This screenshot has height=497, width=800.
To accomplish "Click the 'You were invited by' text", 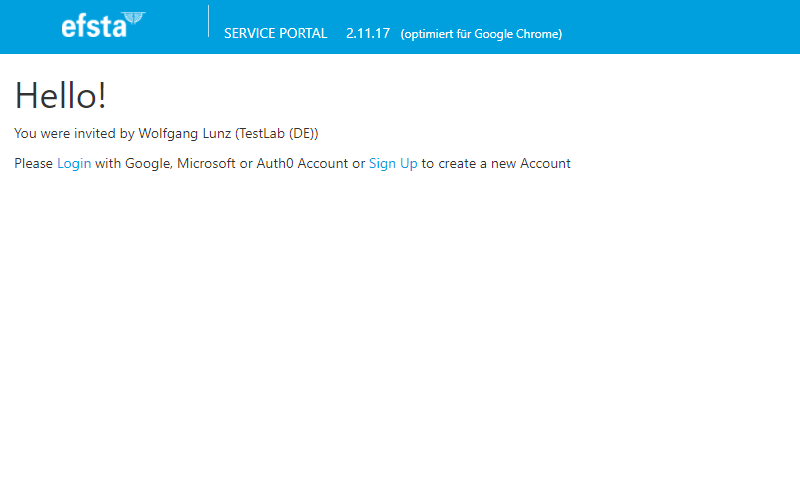I will pos(74,134).
